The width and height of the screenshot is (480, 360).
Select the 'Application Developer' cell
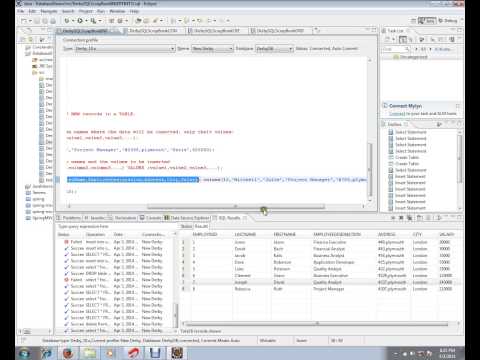click(334, 262)
